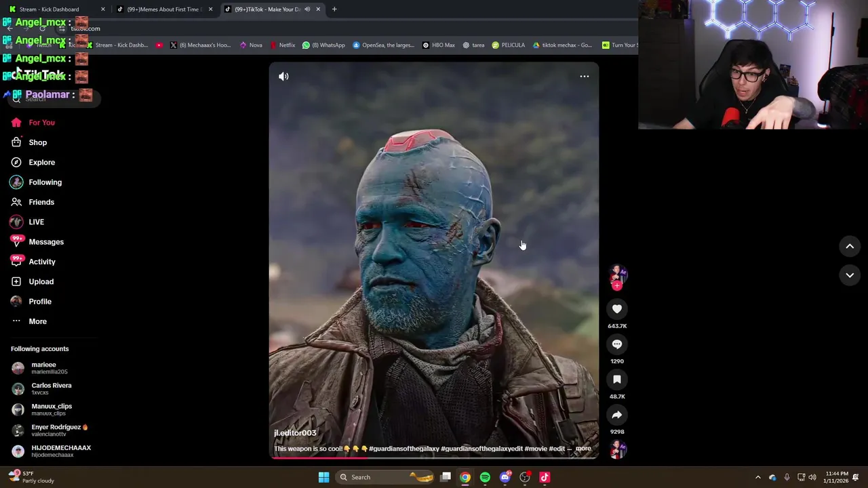
Task: Open the #guardiansofthegalaxyedit hashtag
Action: (481, 449)
